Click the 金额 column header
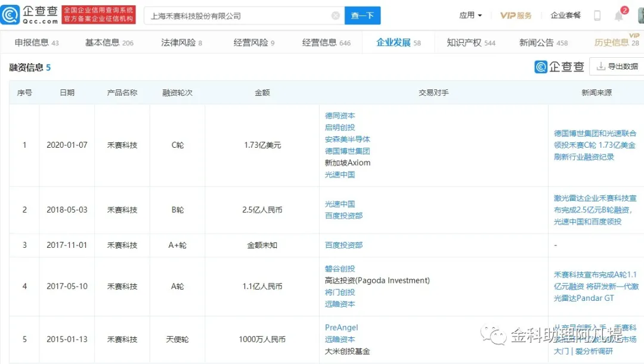 [x=262, y=93]
